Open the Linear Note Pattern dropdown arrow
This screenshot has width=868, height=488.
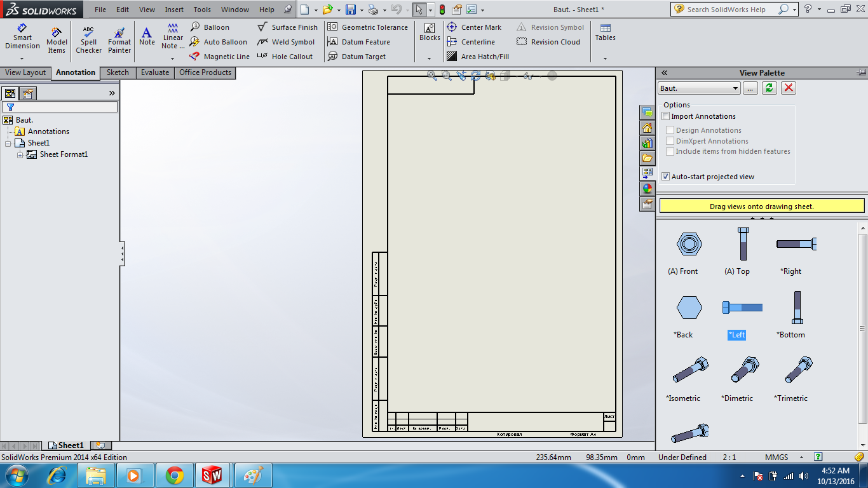tap(173, 58)
